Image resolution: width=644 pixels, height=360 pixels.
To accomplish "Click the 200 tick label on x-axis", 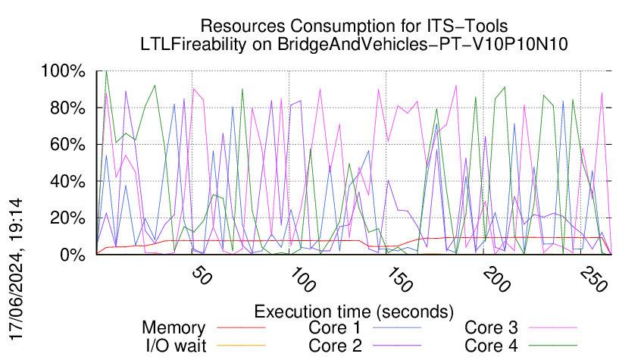I will coord(496,279).
